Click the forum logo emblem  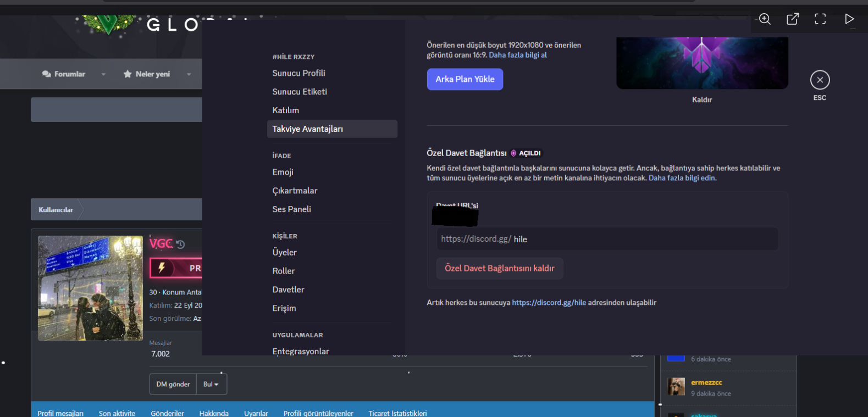pos(108,24)
